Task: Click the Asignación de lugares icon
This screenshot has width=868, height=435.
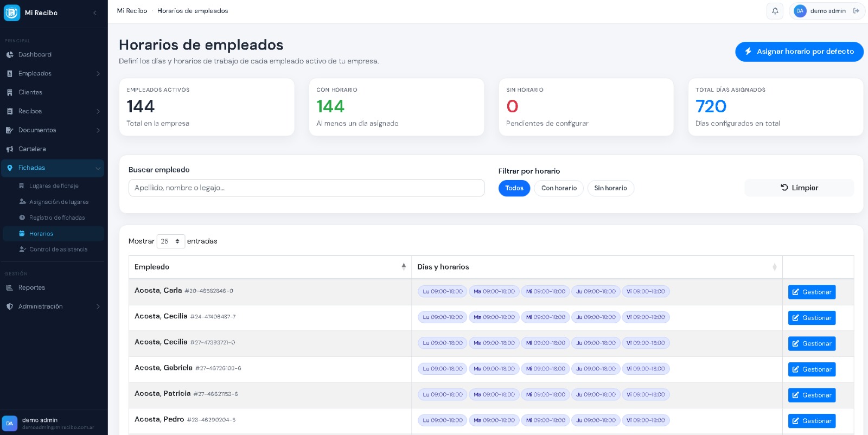Action: pyautogui.click(x=22, y=202)
